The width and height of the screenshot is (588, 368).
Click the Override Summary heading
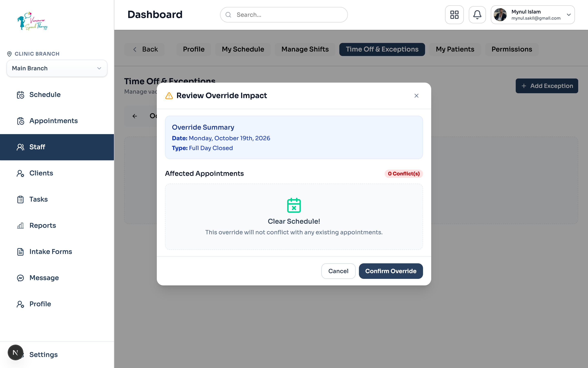coord(203,127)
